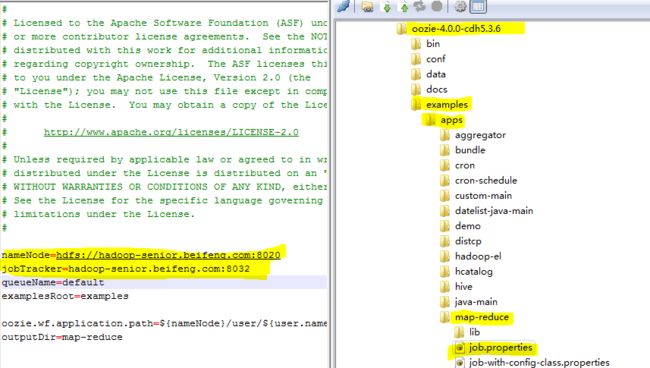Select the demo folder

point(468,226)
